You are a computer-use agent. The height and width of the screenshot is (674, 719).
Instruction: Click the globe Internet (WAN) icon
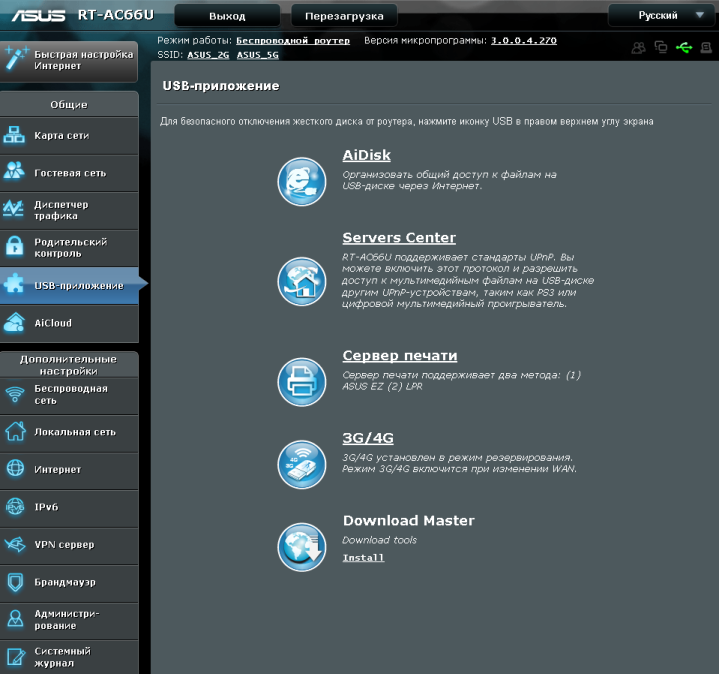tap(15, 468)
